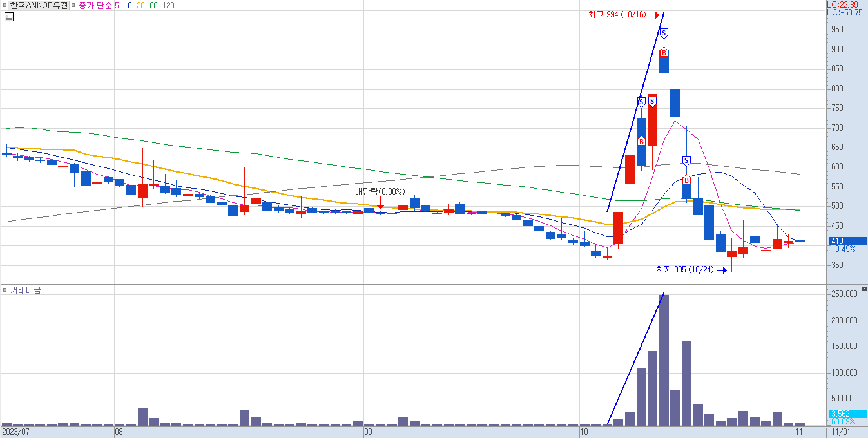This screenshot has height=438, width=868.
Task: Click the 700 price axis value
Action: pos(837,128)
